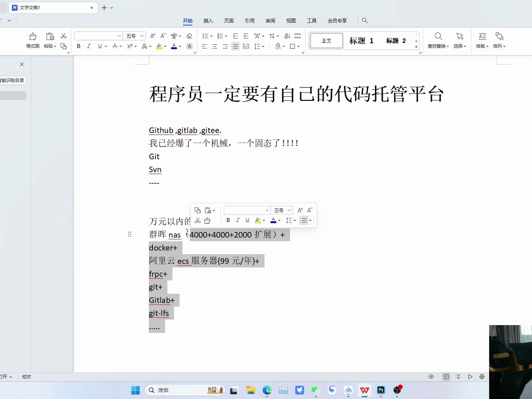Expand the ribbon underline style dropdown arrow
This screenshot has height=399, width=532.
point(106,47)
